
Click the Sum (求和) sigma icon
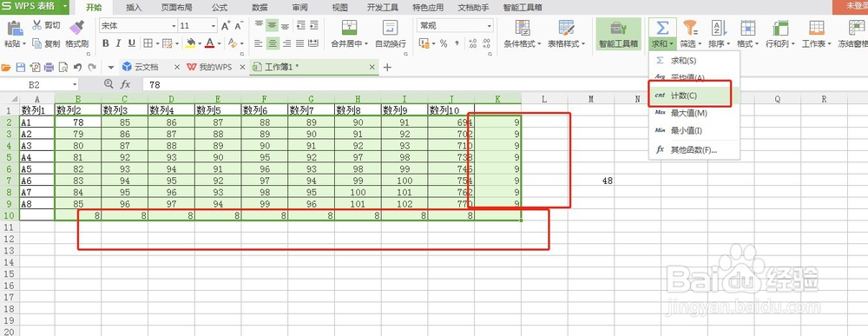tap(662, 28)
